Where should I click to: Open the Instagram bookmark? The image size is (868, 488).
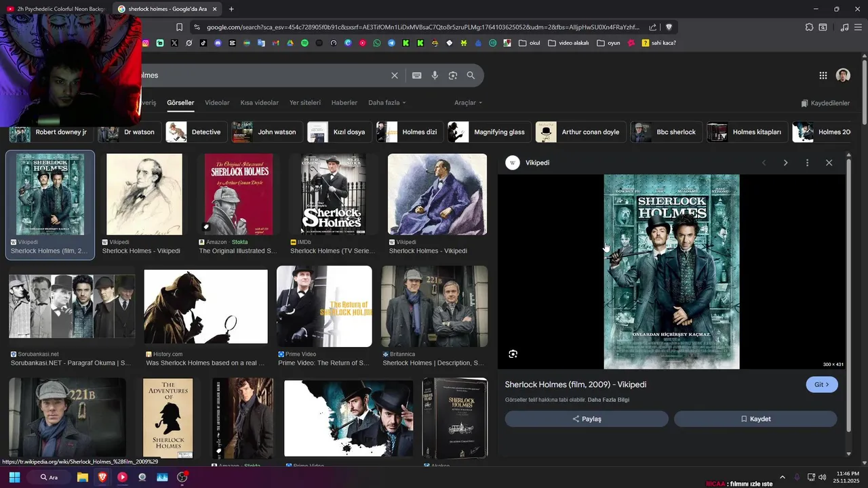pyautogui.click(x=146, y=43)
